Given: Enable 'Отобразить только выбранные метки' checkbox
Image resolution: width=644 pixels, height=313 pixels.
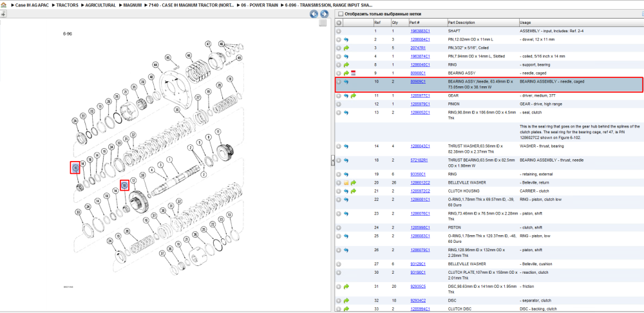Looking at the screenshot, I should pos(340,14).
